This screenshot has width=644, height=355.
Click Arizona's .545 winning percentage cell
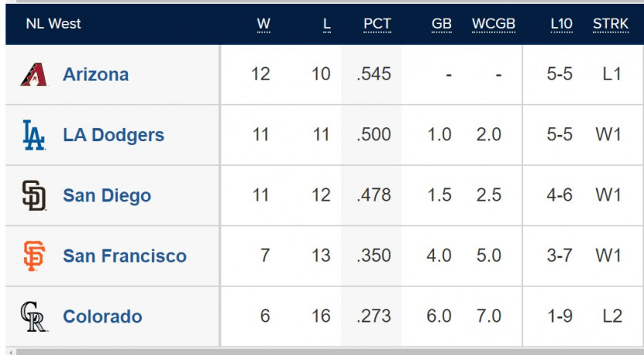(x=374, y=74)
